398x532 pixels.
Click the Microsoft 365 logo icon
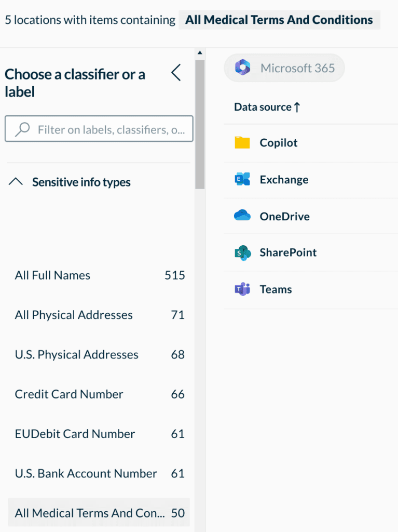click(x=243, y=68)
